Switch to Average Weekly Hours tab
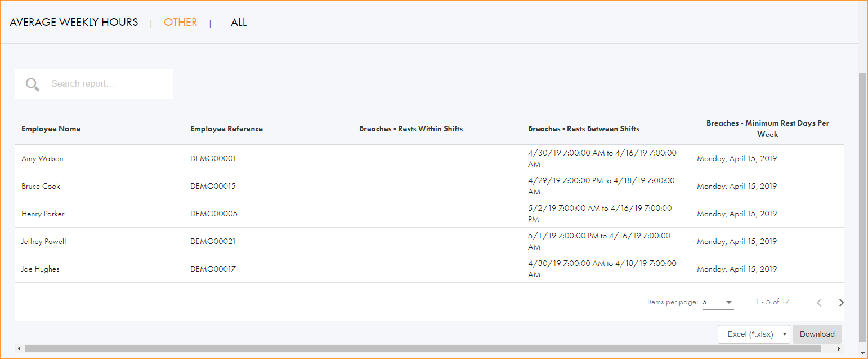The height and width of the screenshot is (359, 868). 74,23
